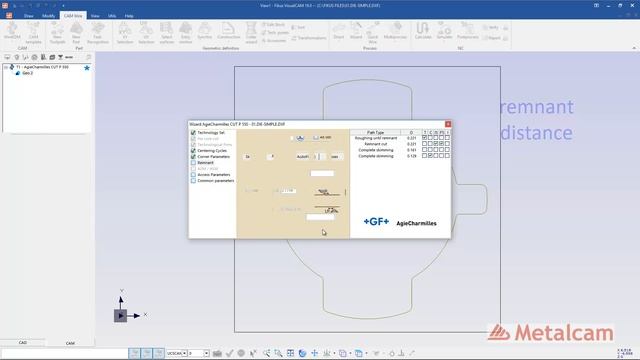The width and height of the screenshot is (640, 360).
Task: Click the XY Selection ribbon icon
Action: click(x=125, y=33)
